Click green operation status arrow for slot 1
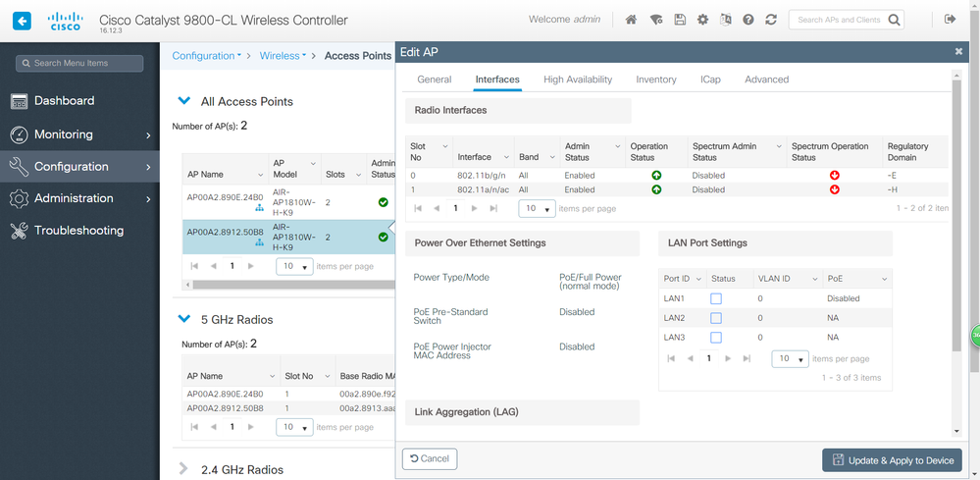The height and width of the screenshot is (480, 980). click(656, 189)
